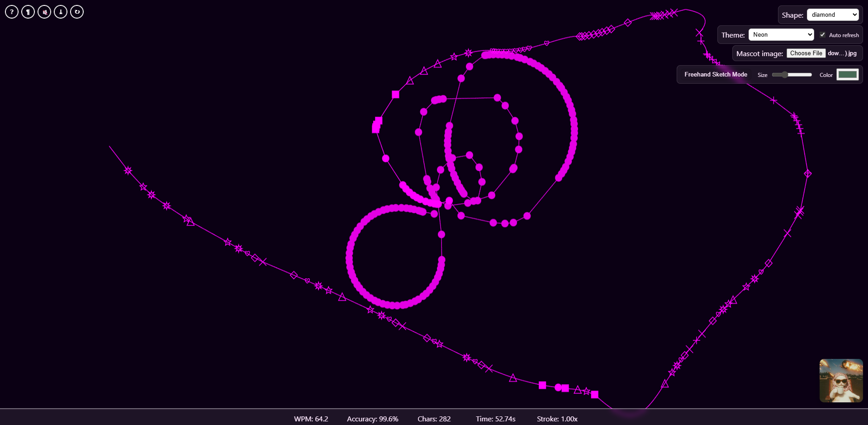868x425 pixels.
Task: Enable Freehand Sketch Mode
Action: click(715, 75)
